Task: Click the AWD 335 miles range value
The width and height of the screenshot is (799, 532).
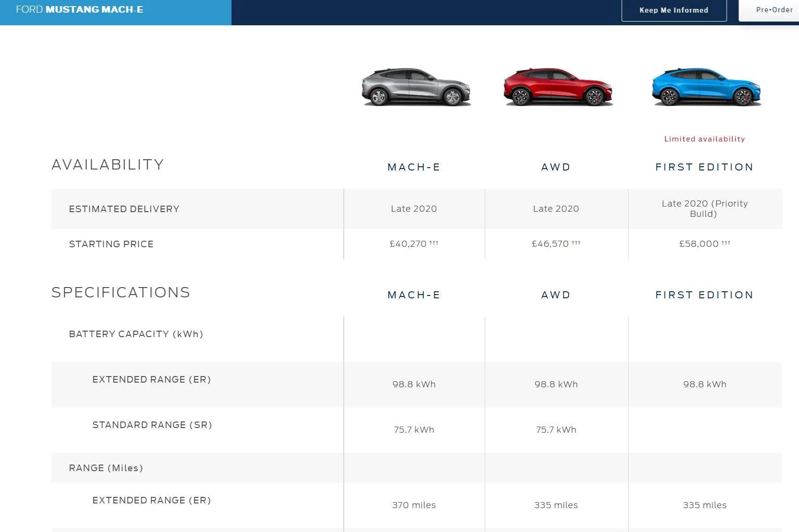Action: click(556, 505)
